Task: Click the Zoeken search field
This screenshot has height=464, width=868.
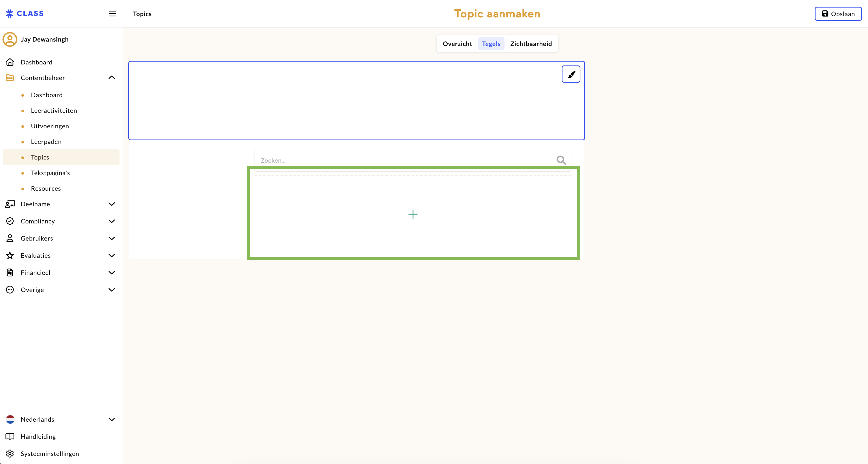Action: pos(404,160)
